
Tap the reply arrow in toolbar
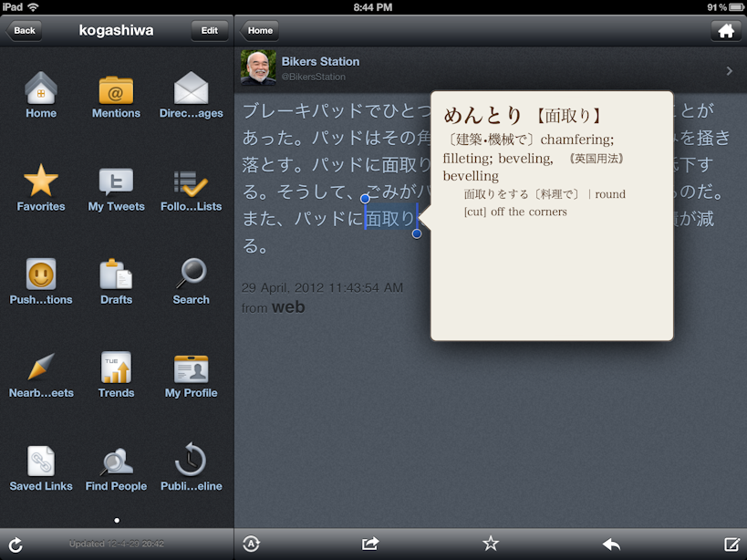[x=611, y=544]
